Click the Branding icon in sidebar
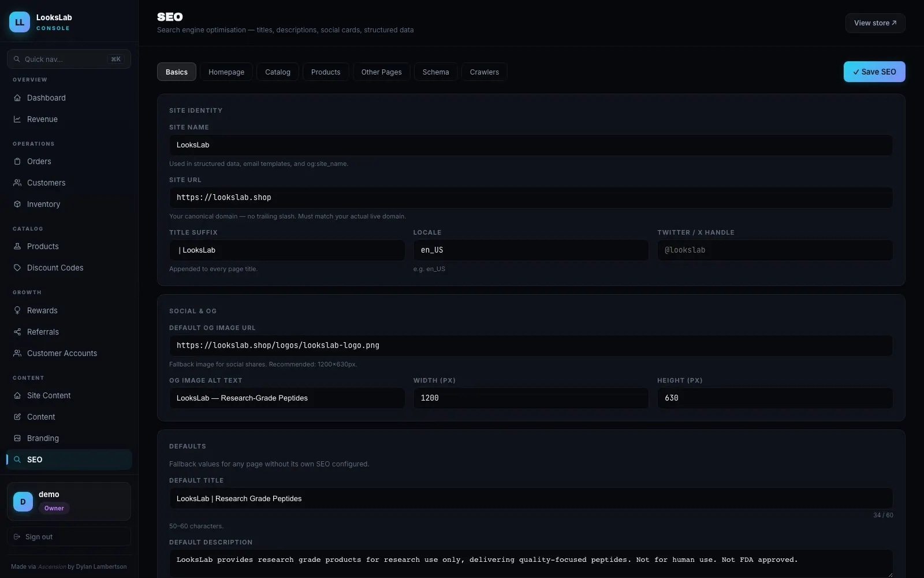Viewport: 924px width, 578px height. [x=17, y=438]
